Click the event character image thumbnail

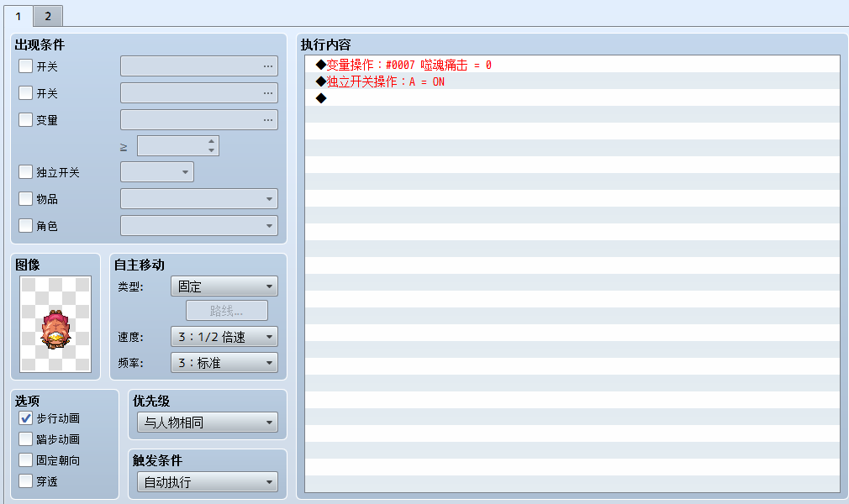click(x=55, y=324)
